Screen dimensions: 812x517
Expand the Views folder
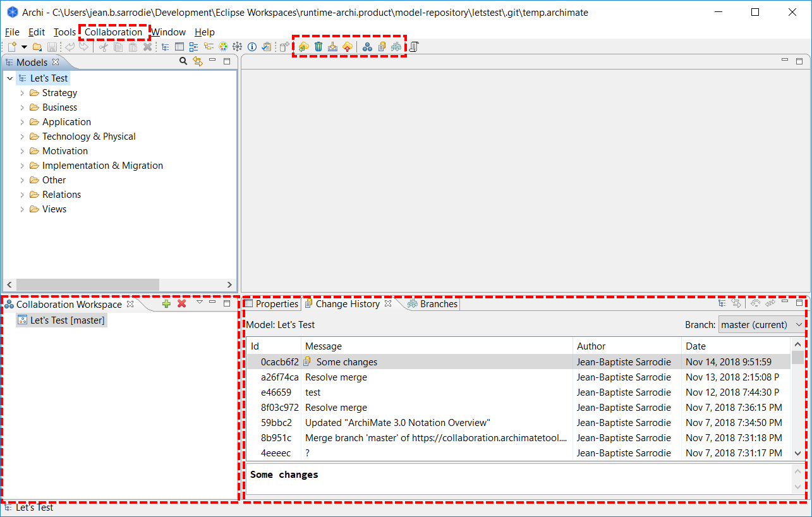coord(22,209)
